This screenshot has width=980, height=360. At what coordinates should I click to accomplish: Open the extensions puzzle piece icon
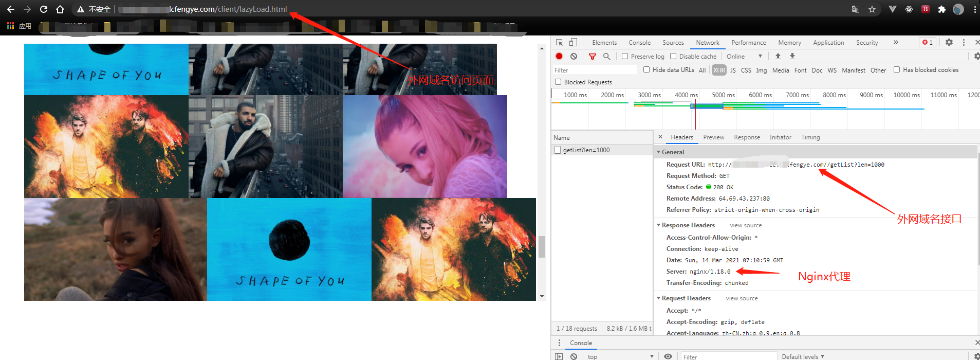[942, 9]
